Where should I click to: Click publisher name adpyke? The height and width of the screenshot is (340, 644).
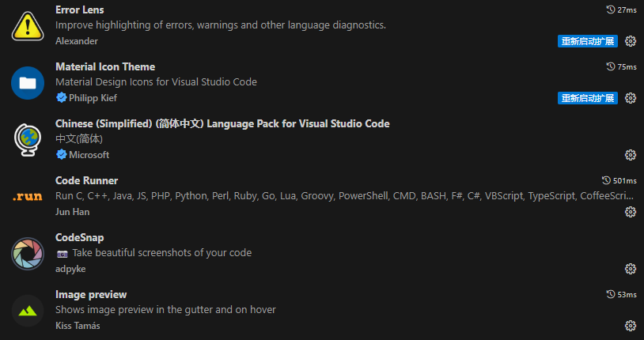point(70,269)
